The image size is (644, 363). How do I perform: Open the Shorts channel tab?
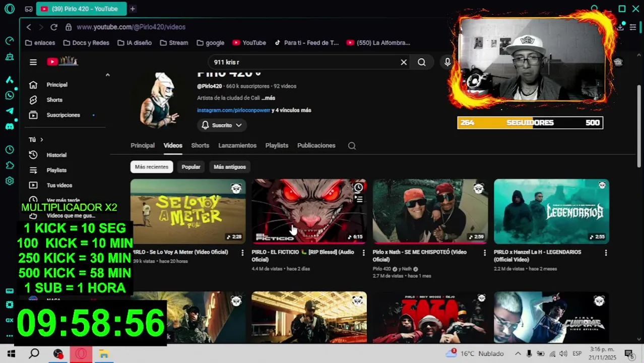[x=200, y=145]
